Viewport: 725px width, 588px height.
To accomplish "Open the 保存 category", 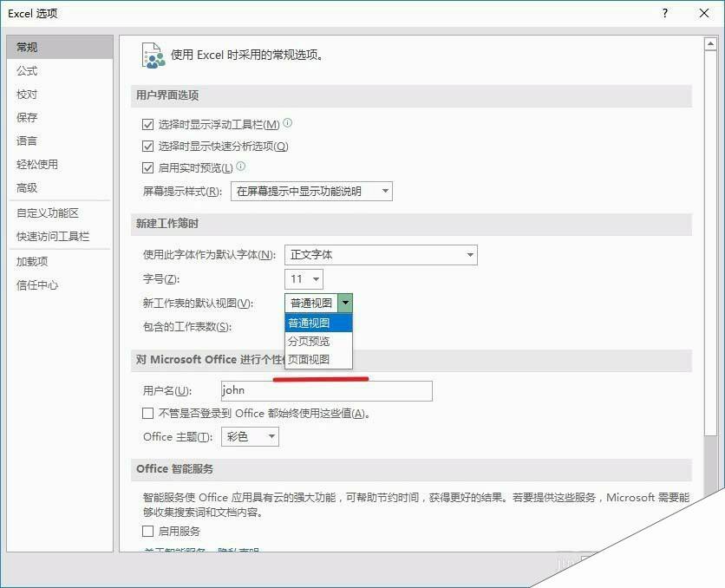I will (x=60, y=117).
